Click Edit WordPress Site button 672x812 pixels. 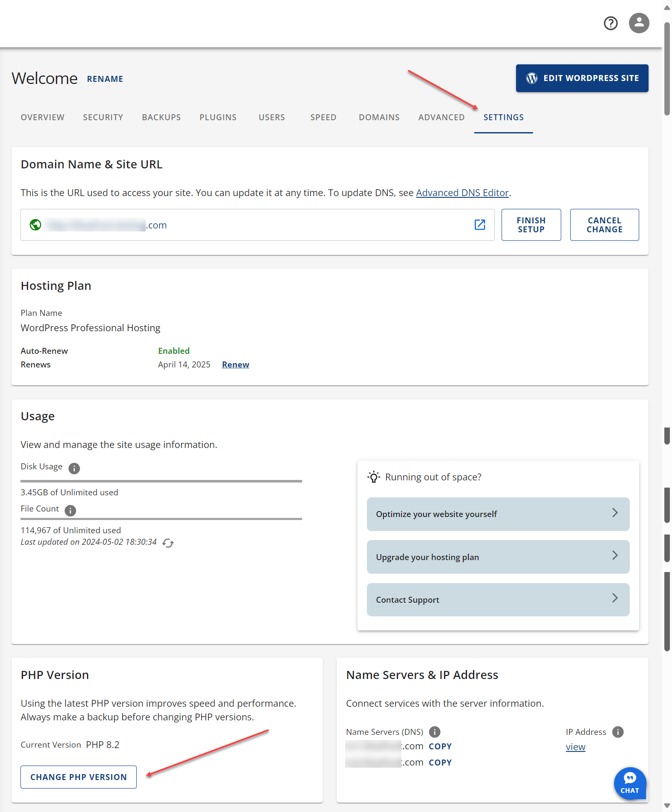[582, 78]
